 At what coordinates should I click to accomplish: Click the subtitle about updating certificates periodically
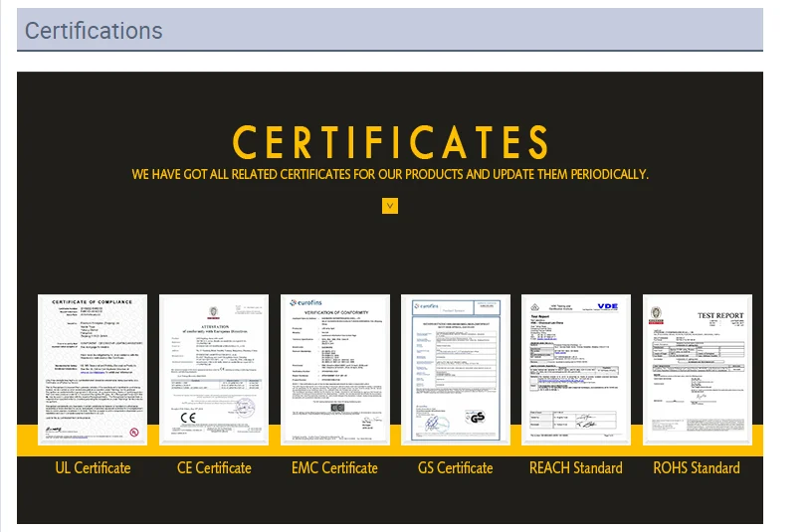390,175
